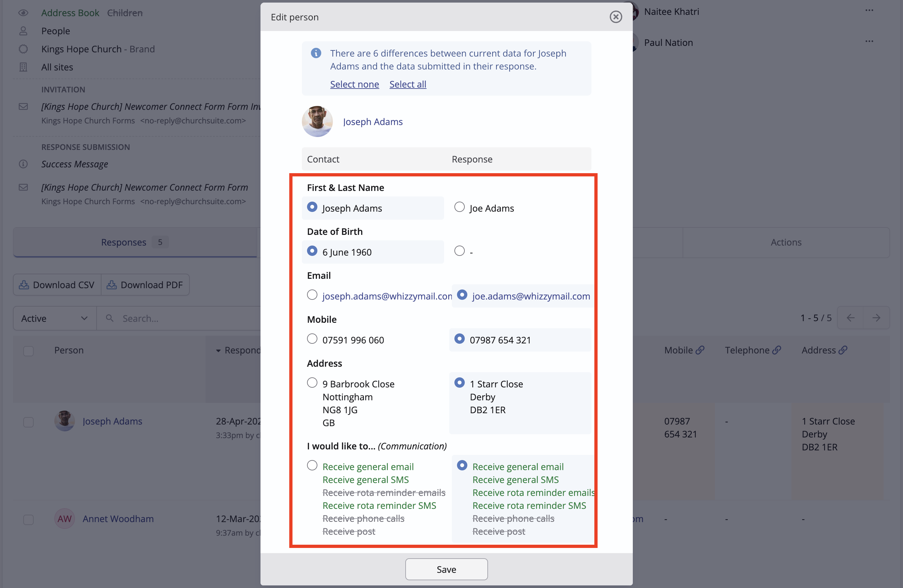The height and width of the screenshot is (588, 903).
Task: Click the info icon in differences notice
Action: click(x=316, y=53)
